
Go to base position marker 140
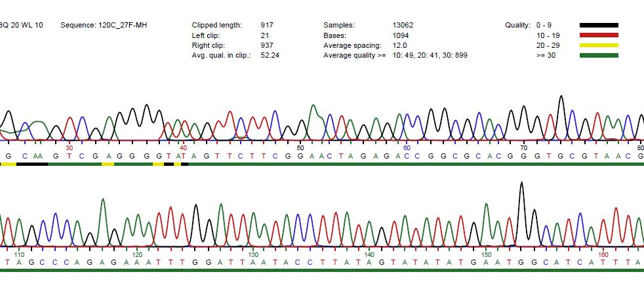369,254
